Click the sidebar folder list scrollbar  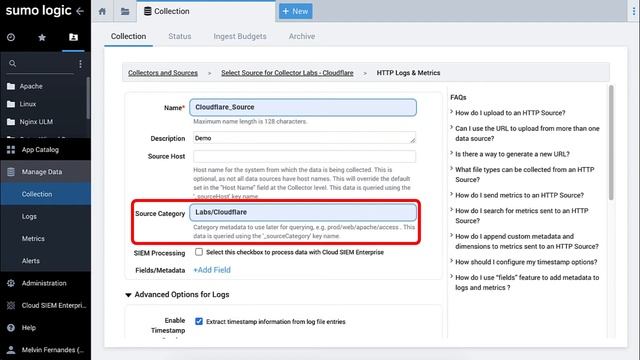click(x=88, y=98)
